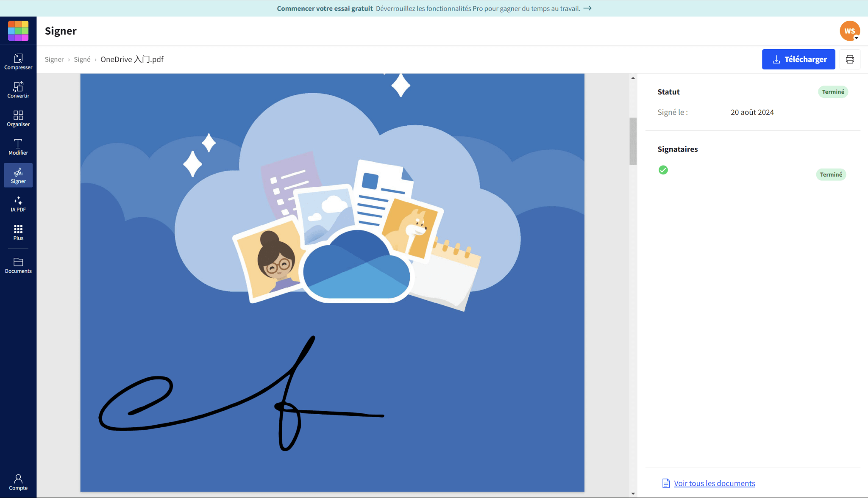This screenshot has height=498, width=868.
Task: Go to the Signé breadcrumb
Action: click(82, 59)
